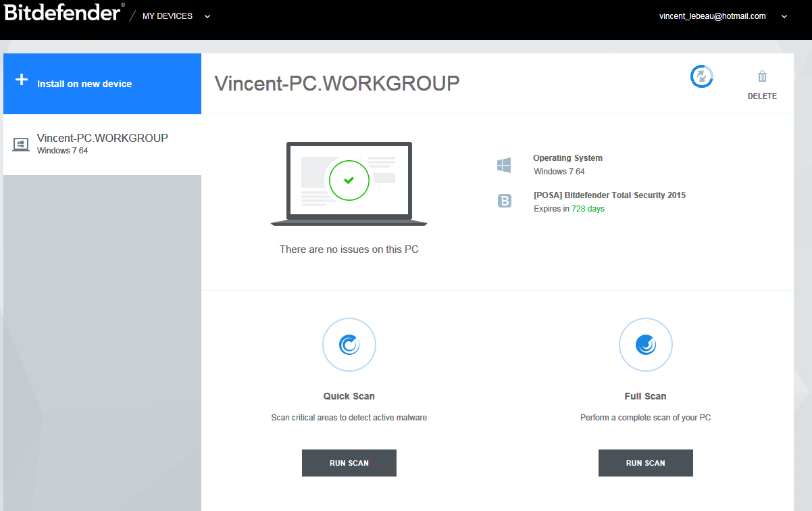Run the Quick Scan
Viewport: 812px width, 511px height.
coord(349,463)
